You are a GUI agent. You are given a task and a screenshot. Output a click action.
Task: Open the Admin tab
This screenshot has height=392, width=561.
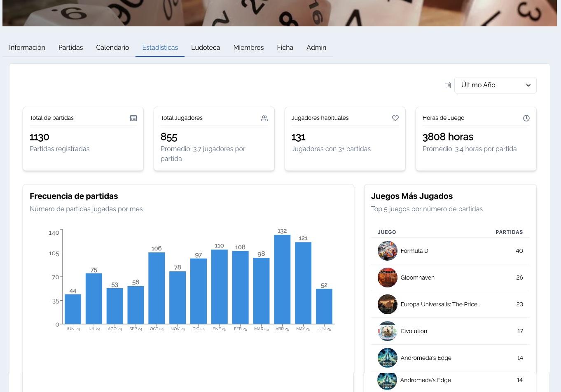[x=316, y=48]
